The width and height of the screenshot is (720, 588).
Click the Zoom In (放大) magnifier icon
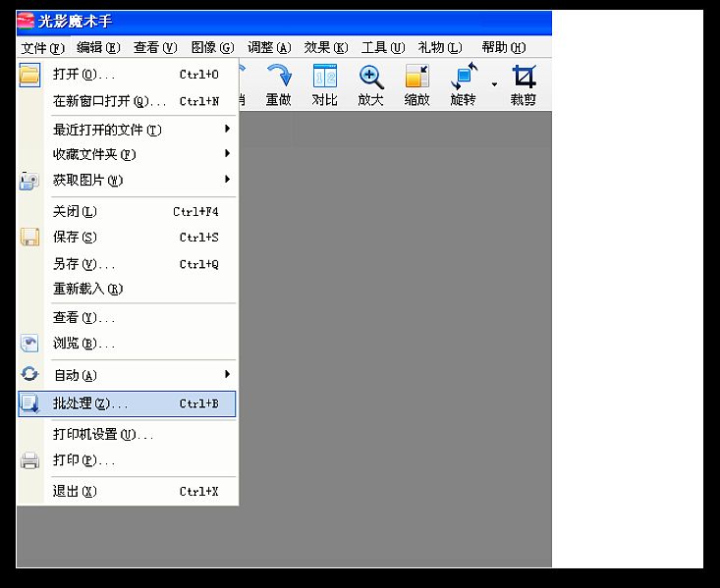coord(370,84)
